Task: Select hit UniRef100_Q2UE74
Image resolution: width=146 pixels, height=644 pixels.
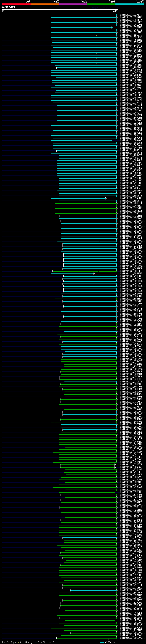Action: (131, 465)
